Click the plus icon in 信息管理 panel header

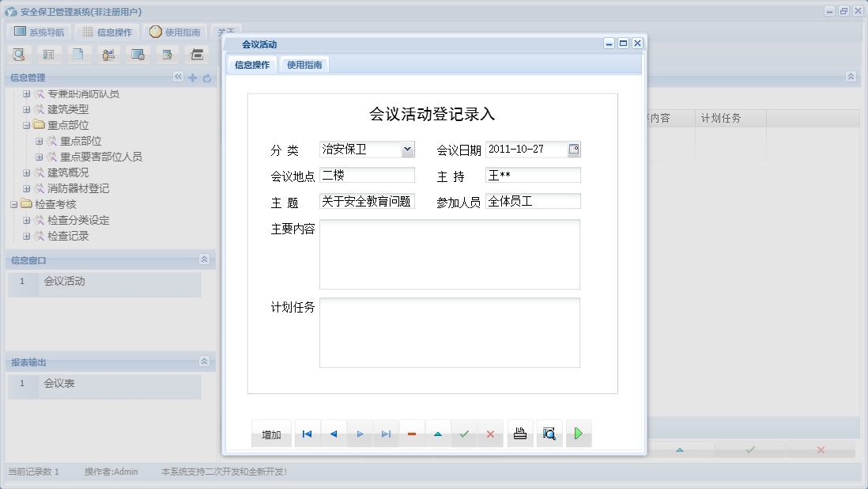click(x=192, y=78)
